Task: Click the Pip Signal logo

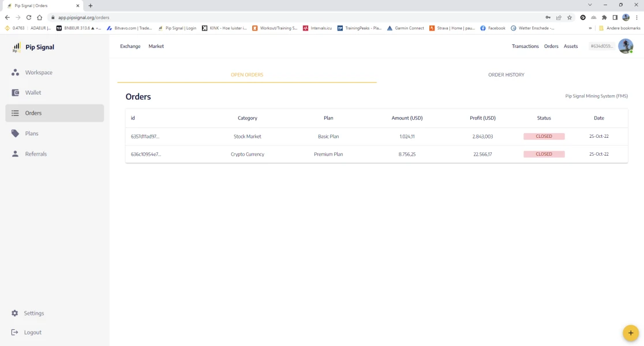Action: [33, 47]
